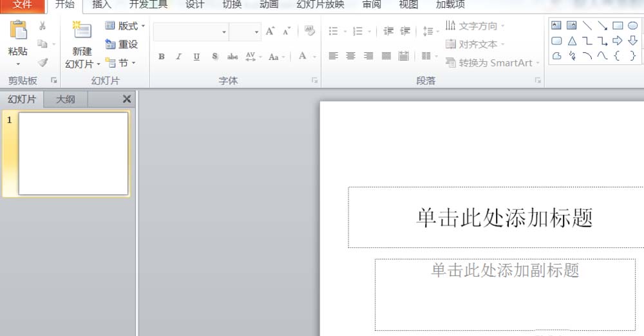Decrease list indent level
Screen dimensions: 644x336
click(388, 31)
